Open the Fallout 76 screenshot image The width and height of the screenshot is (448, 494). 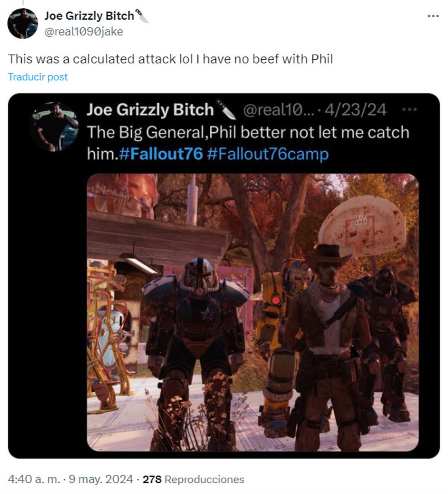(253, 312)
